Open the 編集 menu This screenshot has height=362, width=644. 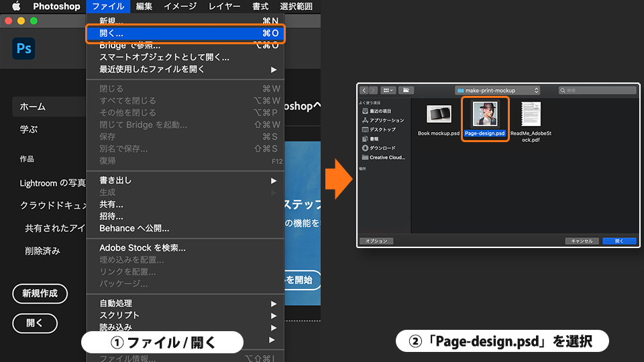tap(144, 6)
